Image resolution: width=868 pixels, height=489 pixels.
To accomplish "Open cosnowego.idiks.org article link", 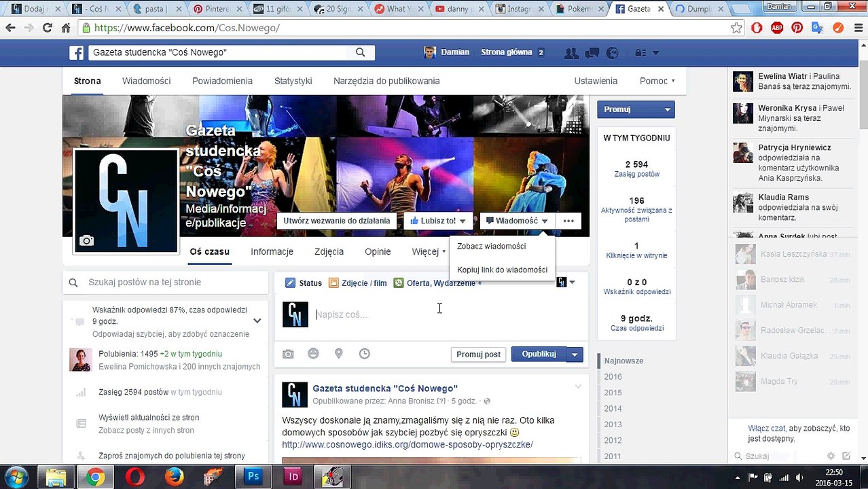I will point(408,445).
